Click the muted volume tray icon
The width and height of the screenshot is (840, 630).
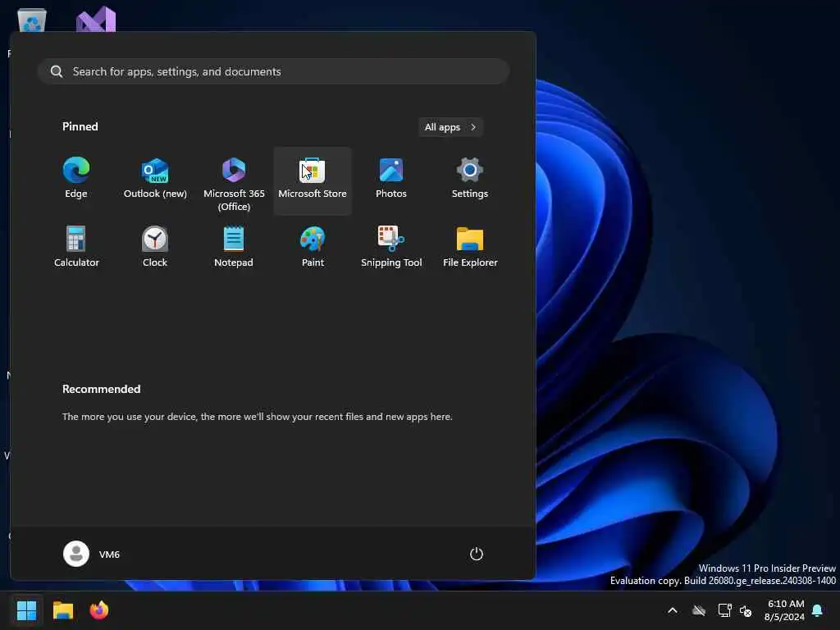click(x=746, y=610)
